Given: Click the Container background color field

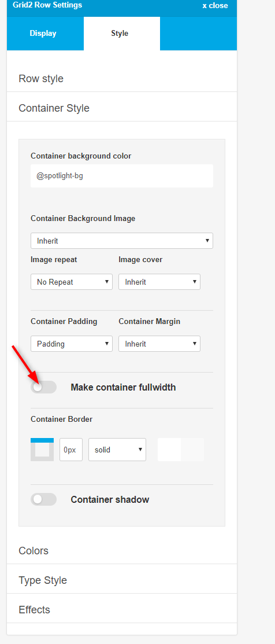Looking at the screenshot, I should [x=122, y=176].
